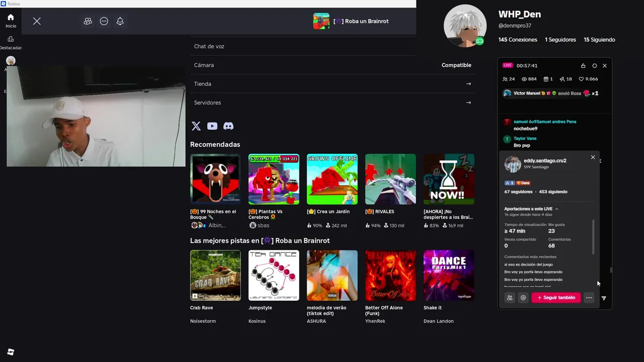Open the 1 Seguidores list

pos(560,40)
